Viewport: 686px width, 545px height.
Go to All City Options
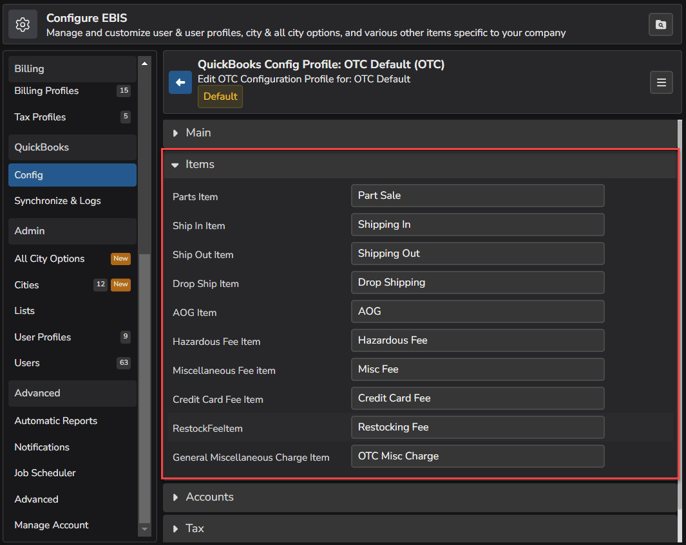(49, 259)
